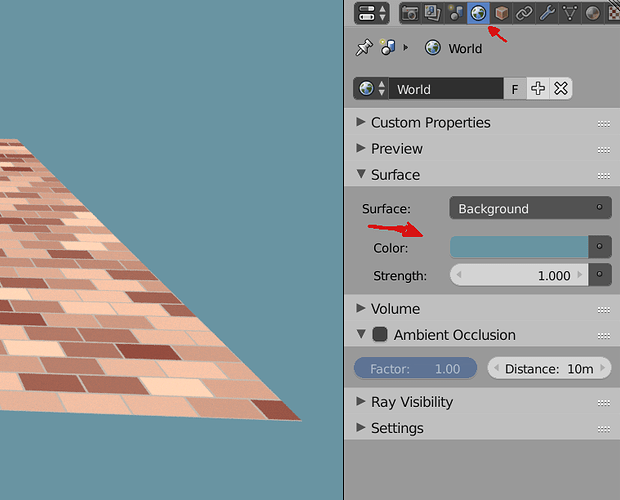This screenshot has width=620, height=500.
Task: Open the Color swatch picker
Action: click(x=519, y=247)
